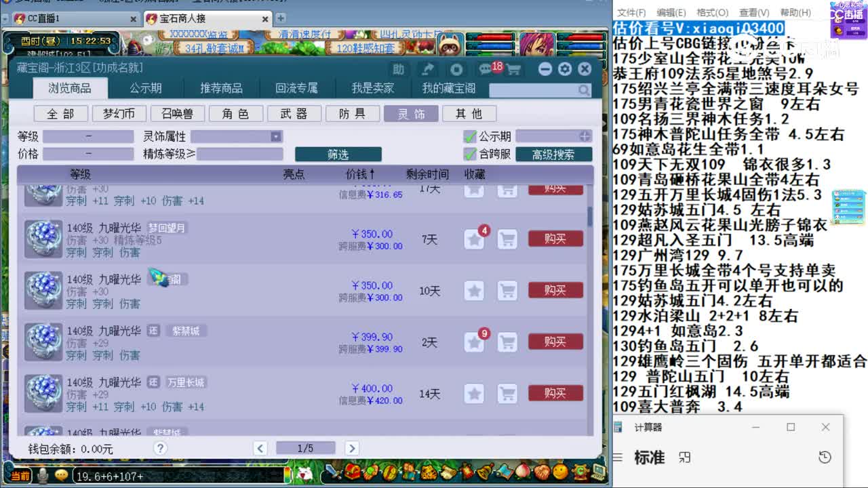Switch to 公示期 tab
The height and width of the screenshot is (488, 868).
[x=146, y=89]
